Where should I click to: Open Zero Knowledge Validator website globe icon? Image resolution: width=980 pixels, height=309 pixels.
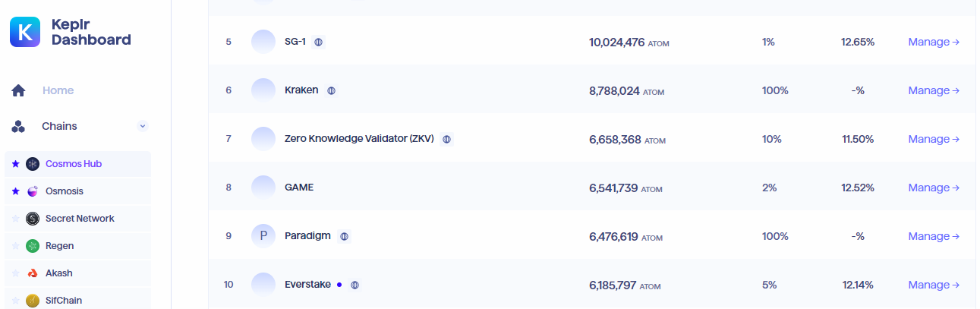point(446,139)
